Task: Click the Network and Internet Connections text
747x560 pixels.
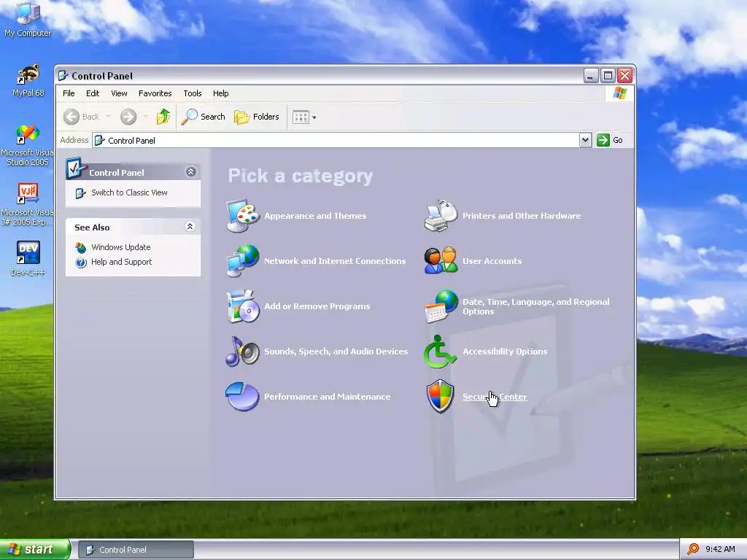Action: (x=335, y=261)
